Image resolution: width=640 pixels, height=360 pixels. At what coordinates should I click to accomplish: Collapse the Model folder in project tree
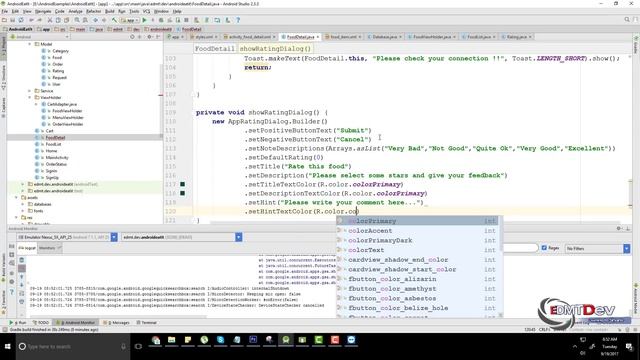click(30, 44)
